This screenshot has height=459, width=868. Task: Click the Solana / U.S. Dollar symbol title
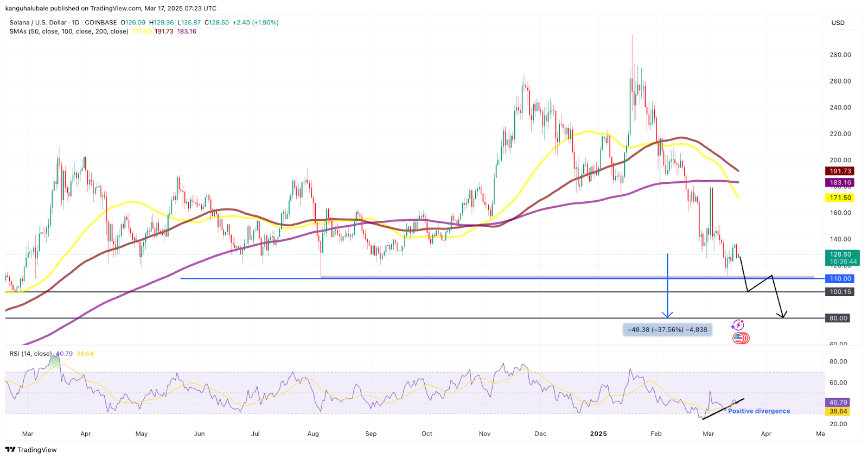click(38, 23)
